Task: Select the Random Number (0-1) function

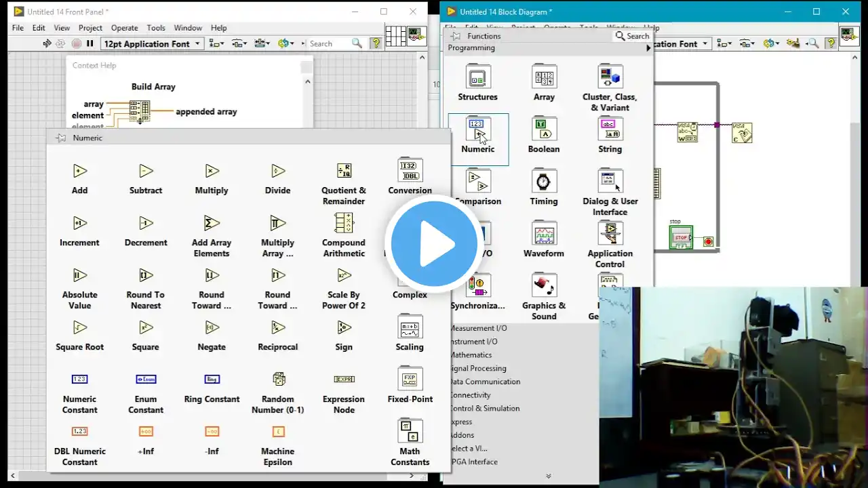Action: pos(278,380)
